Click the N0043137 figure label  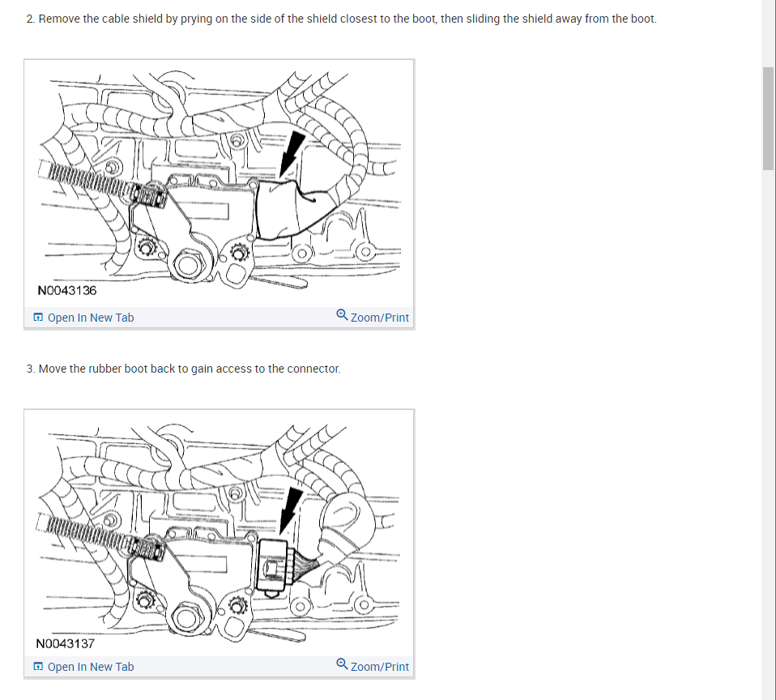point(66,643)
